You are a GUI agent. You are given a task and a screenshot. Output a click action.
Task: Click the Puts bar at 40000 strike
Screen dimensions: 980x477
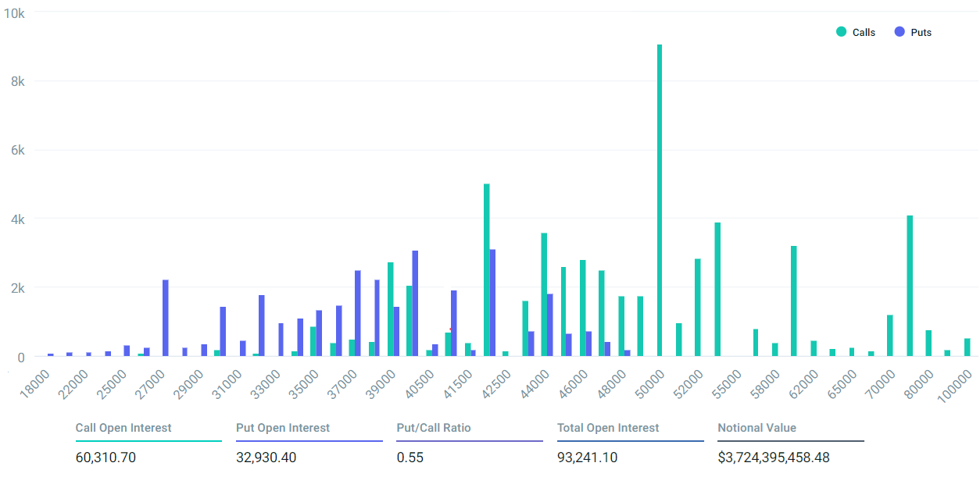415,304
